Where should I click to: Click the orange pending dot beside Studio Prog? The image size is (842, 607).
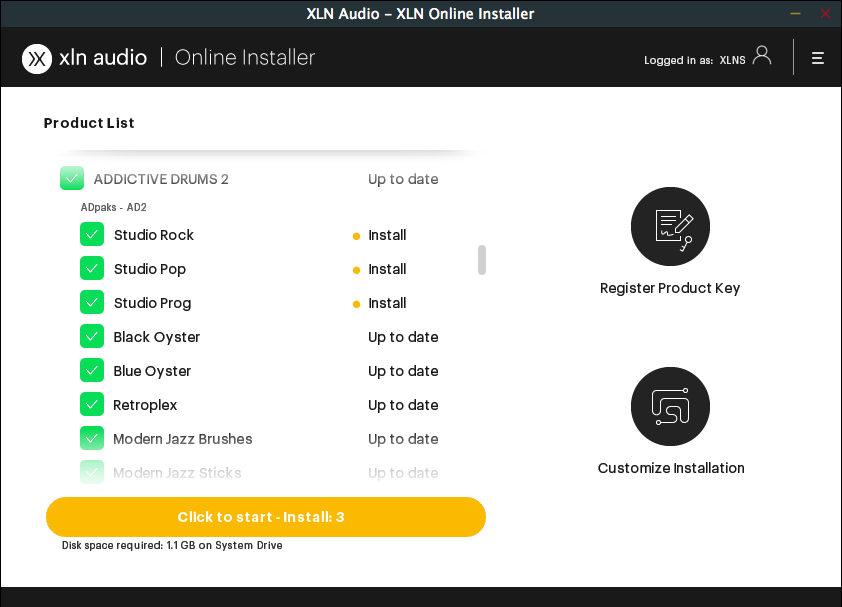click(x=356, y=303)
